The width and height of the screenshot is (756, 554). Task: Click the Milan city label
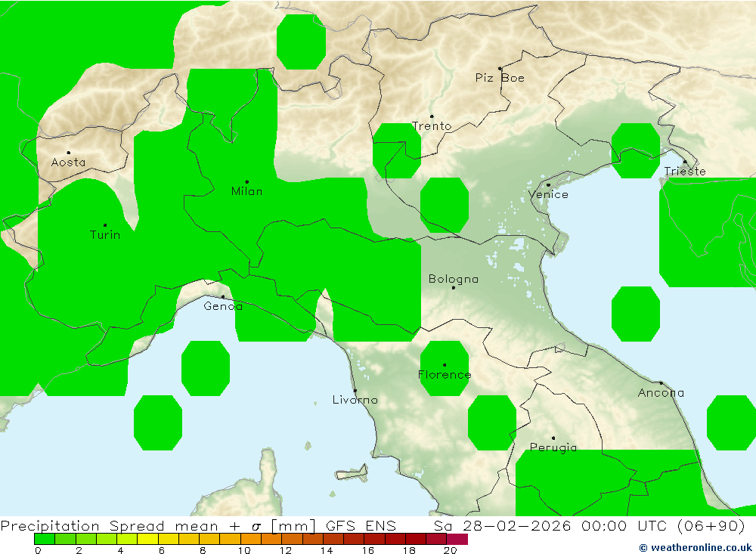tap(247, 191)
